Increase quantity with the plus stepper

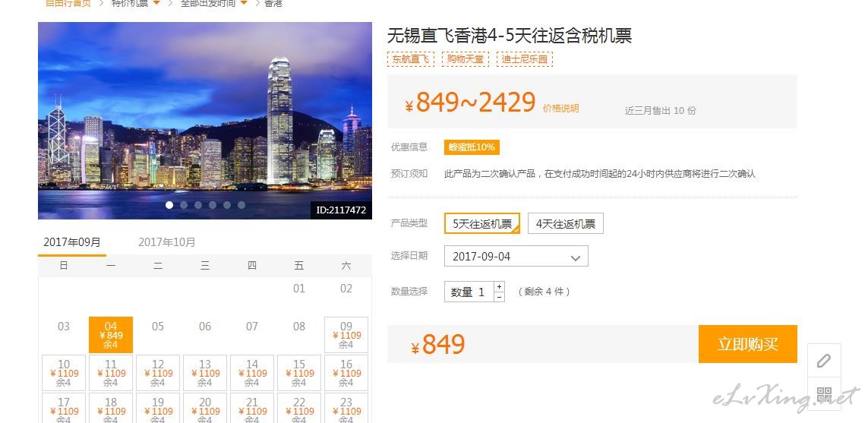[500, 287]
